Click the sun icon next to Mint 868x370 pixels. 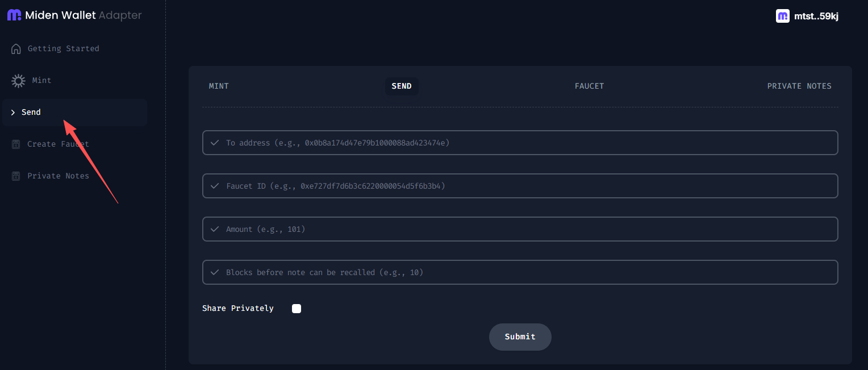pyautogui.click(x=17, y=80)
